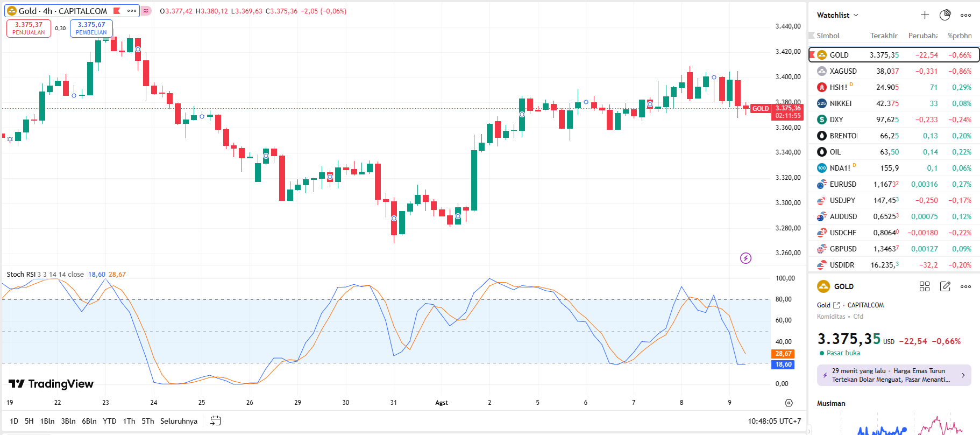Click the PENJUALAN sell price button
980x435 pixels.
29,29
